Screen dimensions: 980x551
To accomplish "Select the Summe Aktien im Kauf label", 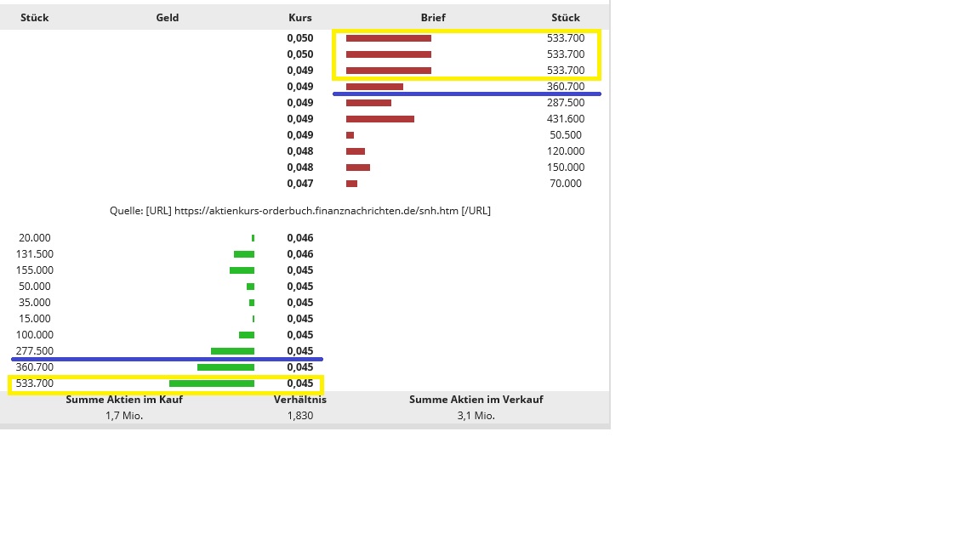I will tap(124, 400).
